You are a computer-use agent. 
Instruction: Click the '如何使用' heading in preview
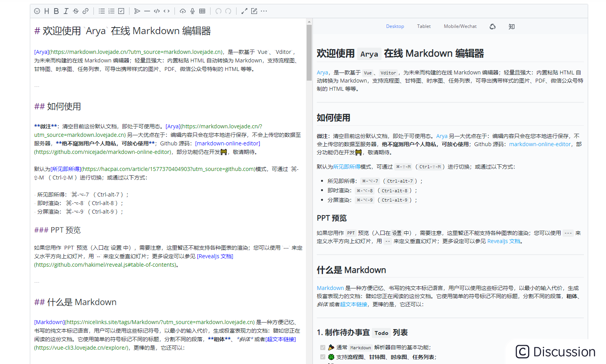tap(333, 118)
